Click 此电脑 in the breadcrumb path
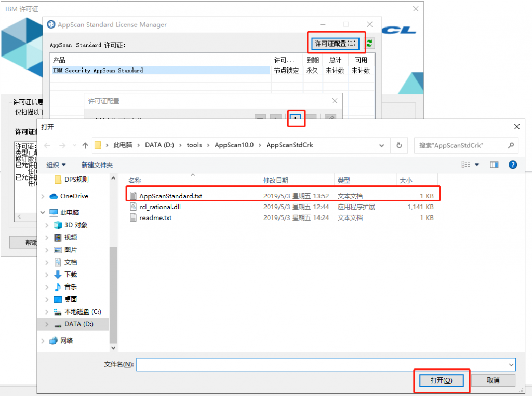The image size is (532, 396). tap(123, 145)
